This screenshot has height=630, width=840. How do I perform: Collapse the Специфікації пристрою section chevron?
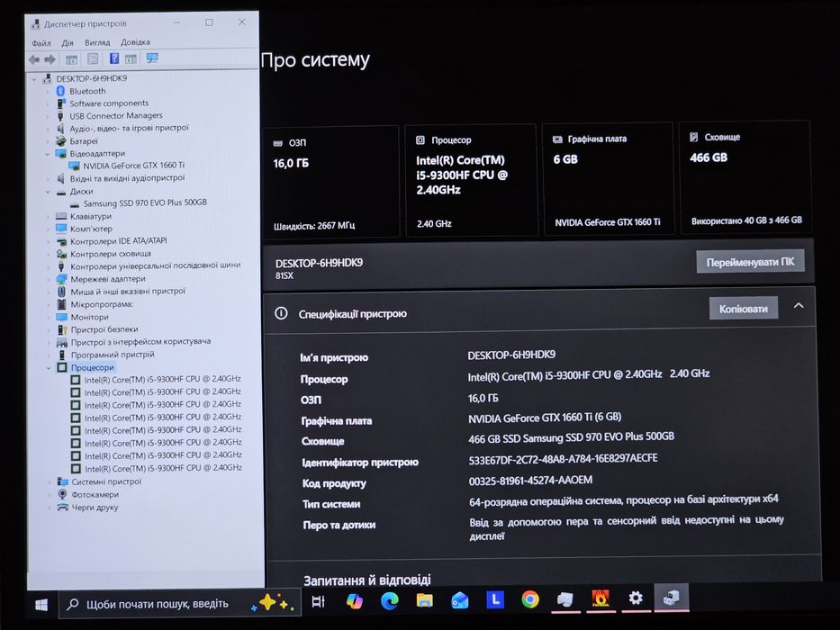point(799,306)
